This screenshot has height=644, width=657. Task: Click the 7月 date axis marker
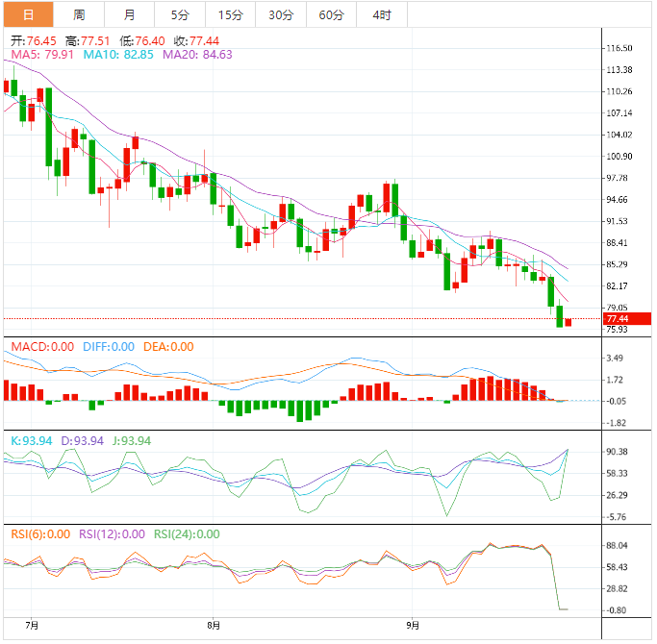[x=32, y=626]
